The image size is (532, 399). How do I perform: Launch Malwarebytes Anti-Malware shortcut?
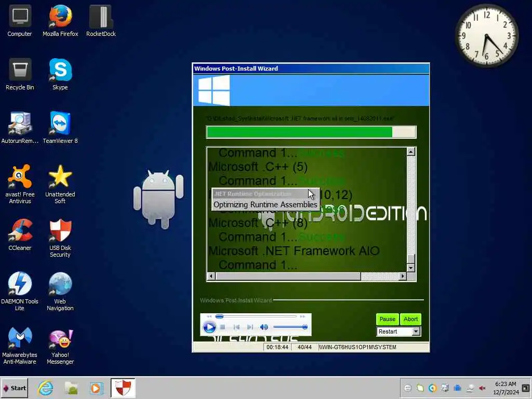point(20,345)
